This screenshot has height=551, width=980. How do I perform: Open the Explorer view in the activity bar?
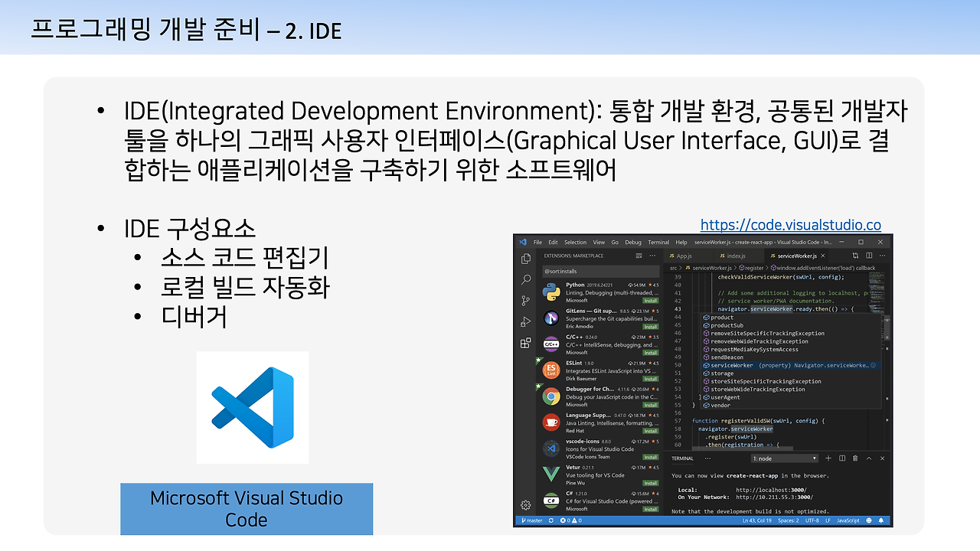click(x=526, y=259)
